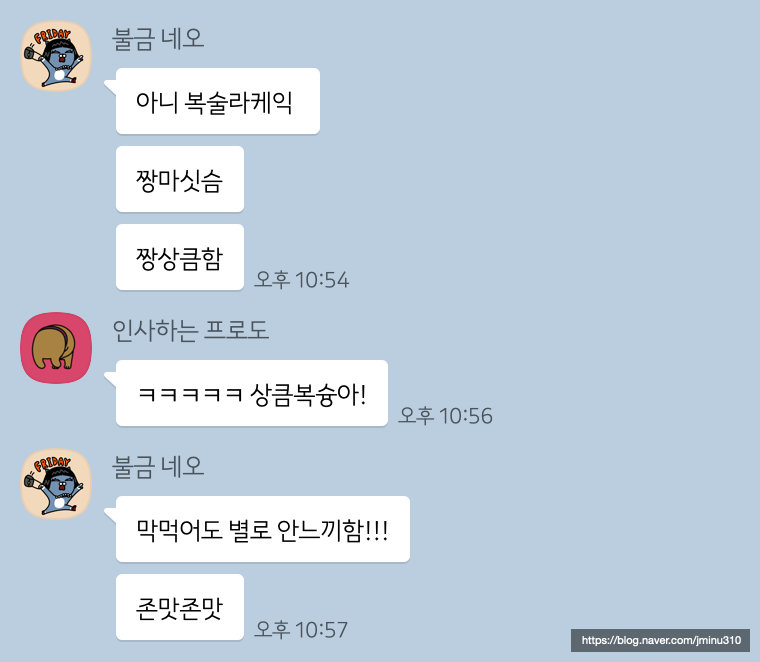Click the brown bear in pink avatar
Screen dimensions: 760x662
point(53,347)
